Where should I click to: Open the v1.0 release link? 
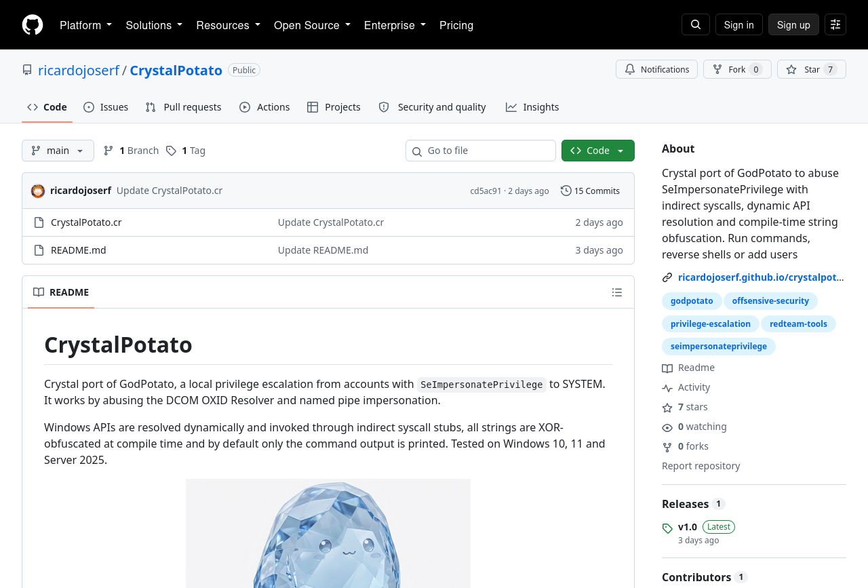pyautogui.click(x=688, y=527)
